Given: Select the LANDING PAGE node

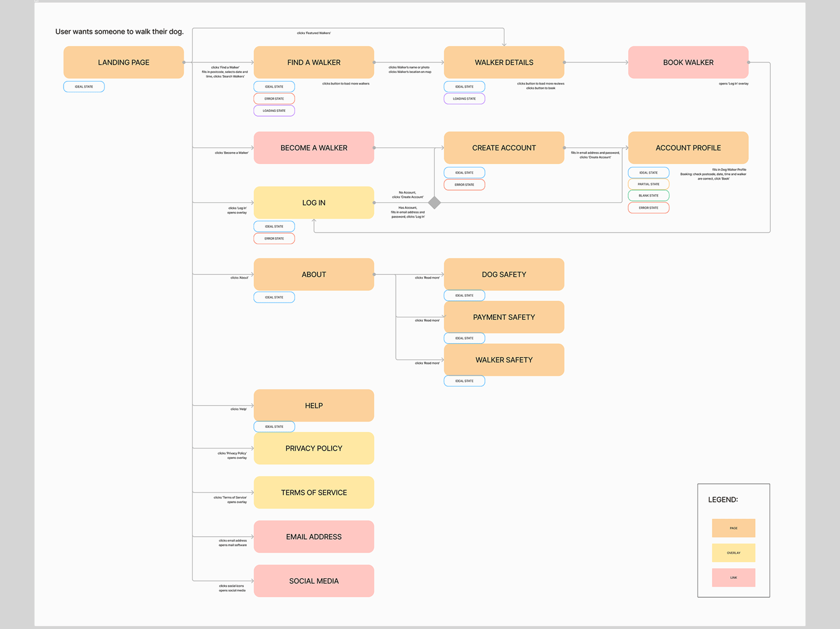Looking at the screenshot, I should point(123,62).
